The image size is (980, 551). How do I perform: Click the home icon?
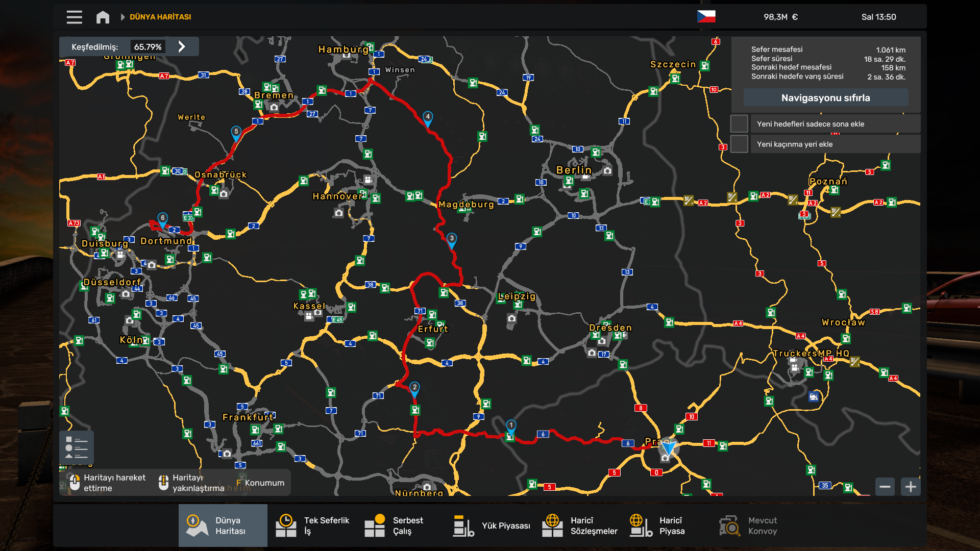103,17
